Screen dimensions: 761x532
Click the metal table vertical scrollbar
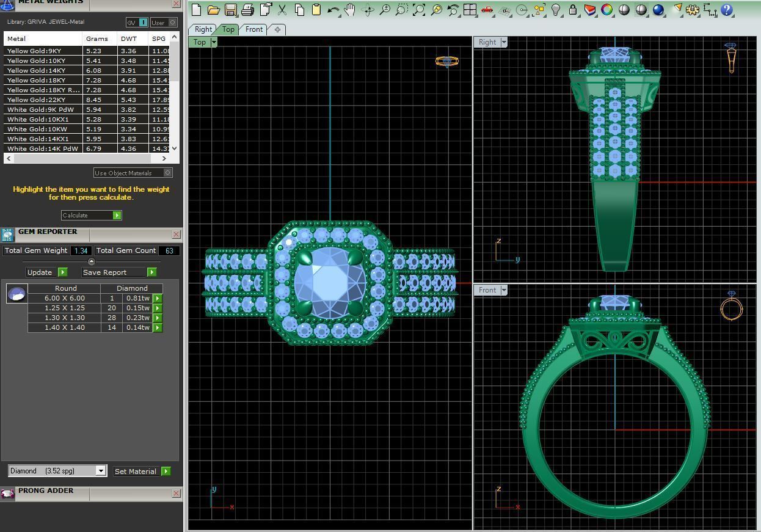pyautogui.click(x=175, y=62)
